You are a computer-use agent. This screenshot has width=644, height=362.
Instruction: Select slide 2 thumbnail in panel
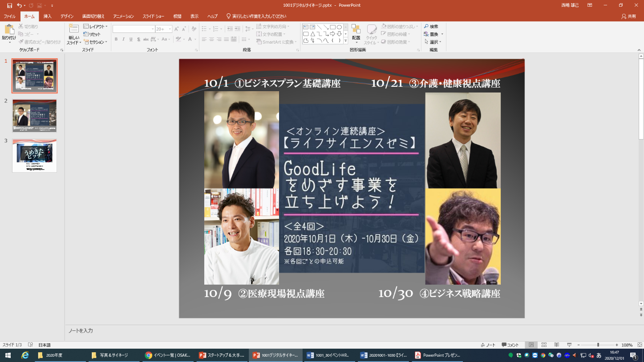(x=34, y=116)
